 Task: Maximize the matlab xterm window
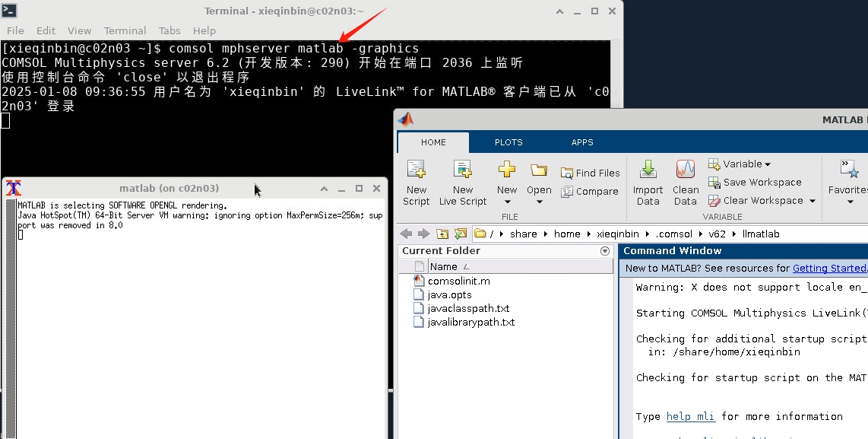pos(359,189)
